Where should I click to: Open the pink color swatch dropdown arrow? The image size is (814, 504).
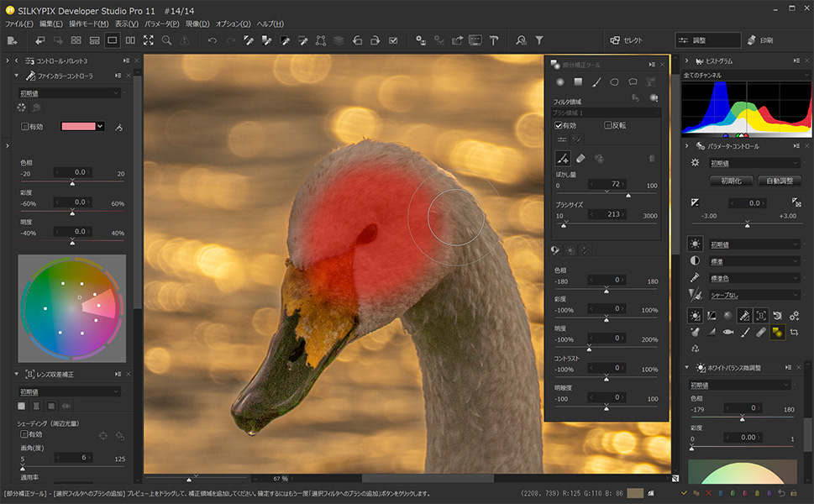[100, 127]
